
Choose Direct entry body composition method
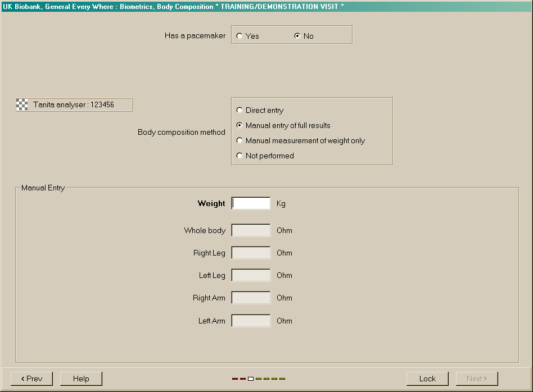(x=240, y=111)
